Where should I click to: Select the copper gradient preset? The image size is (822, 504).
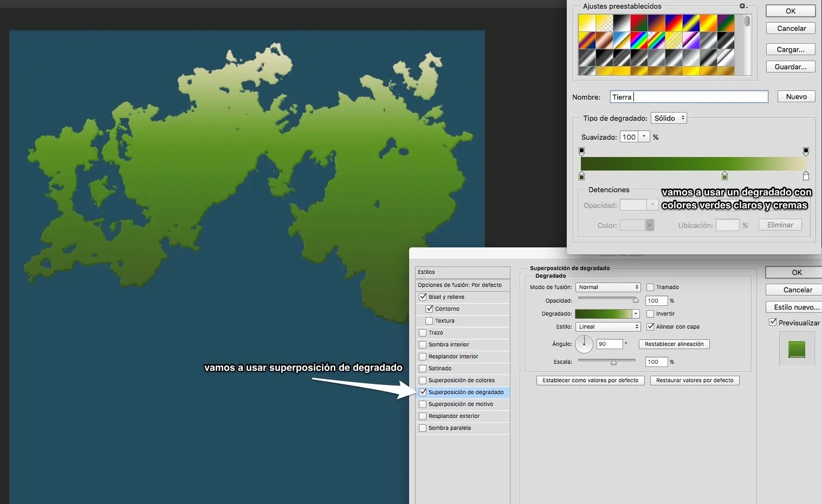(x=604, y=40)
